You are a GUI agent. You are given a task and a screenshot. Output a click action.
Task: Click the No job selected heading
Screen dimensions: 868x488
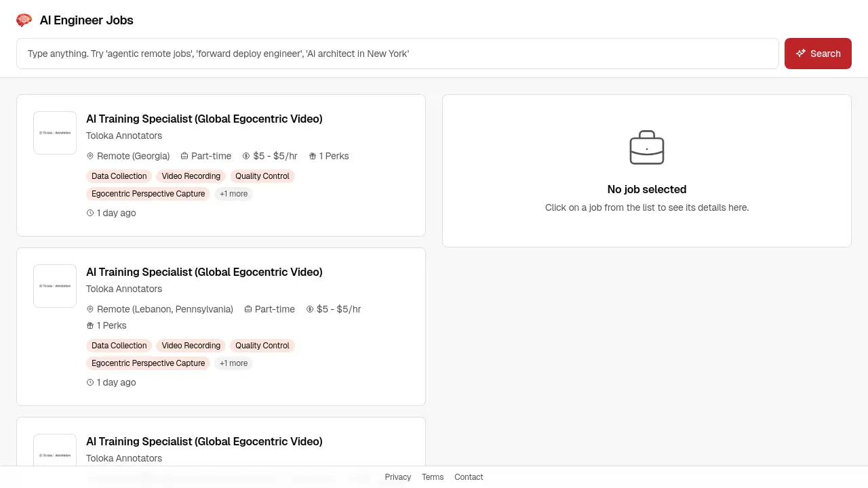(647, 189)
